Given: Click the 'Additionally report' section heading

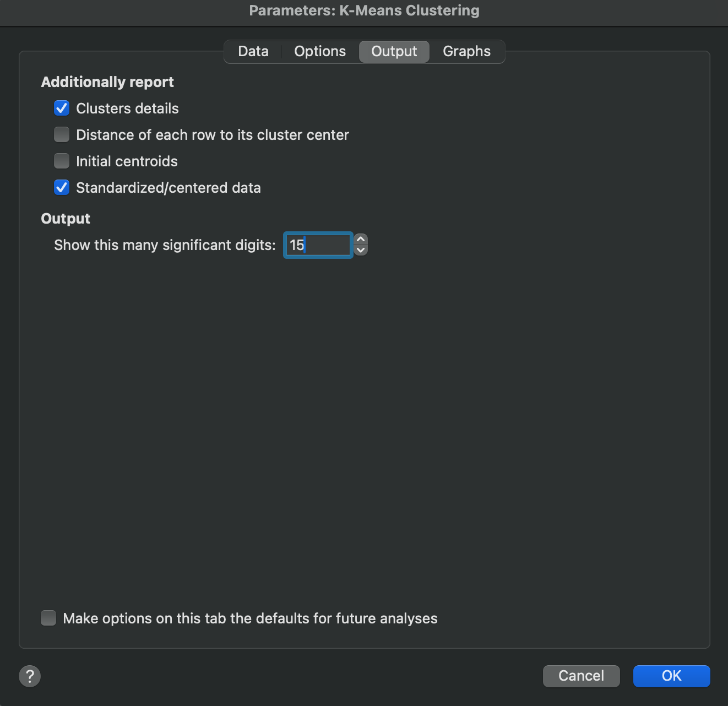Looking at the screenshot, I should [107, 82].
